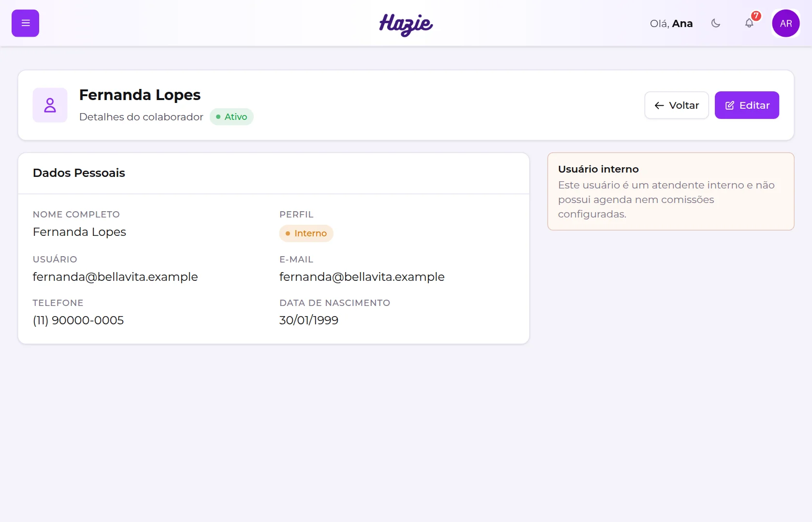Image resolution: width=812 pixels, height=522 pixels.
Task: Open the AR user avatar menu
Action: point(786,23)
